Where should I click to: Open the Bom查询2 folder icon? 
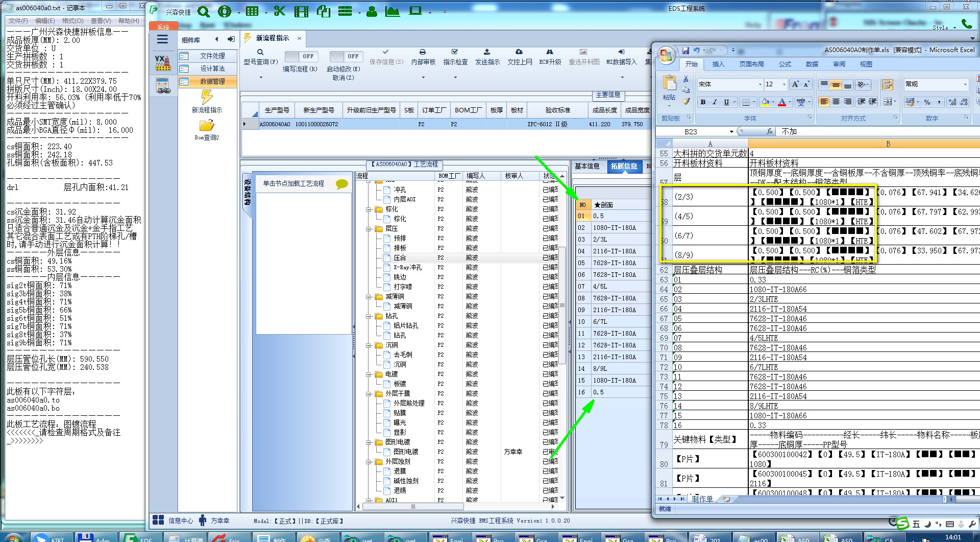point(207,125)
